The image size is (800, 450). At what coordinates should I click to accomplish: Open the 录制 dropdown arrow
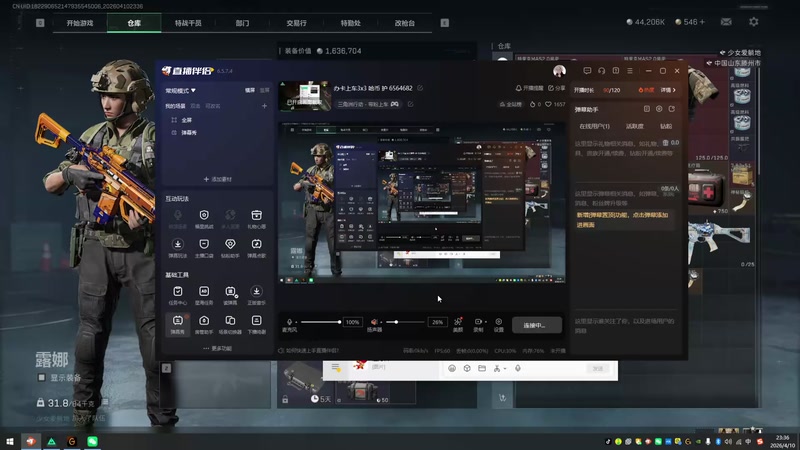[485, 322]
